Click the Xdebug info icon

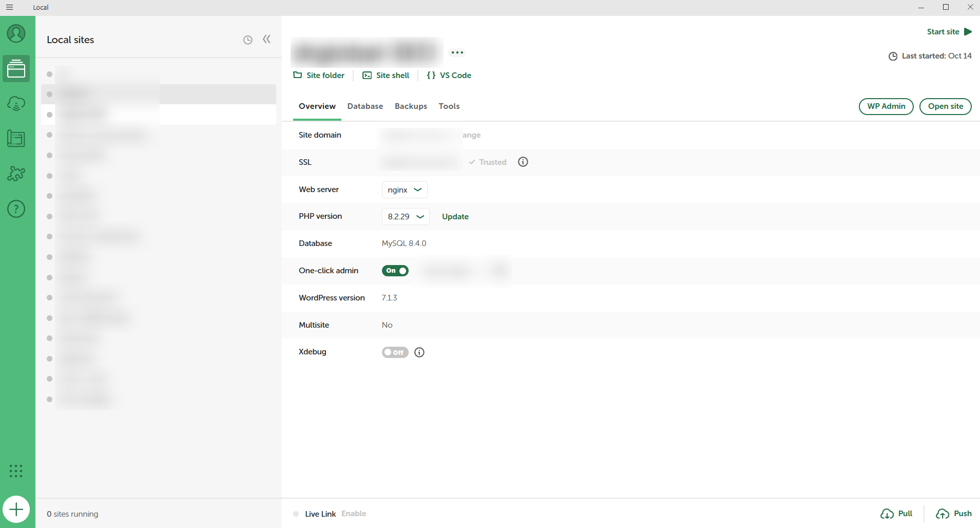coord(419,352)
